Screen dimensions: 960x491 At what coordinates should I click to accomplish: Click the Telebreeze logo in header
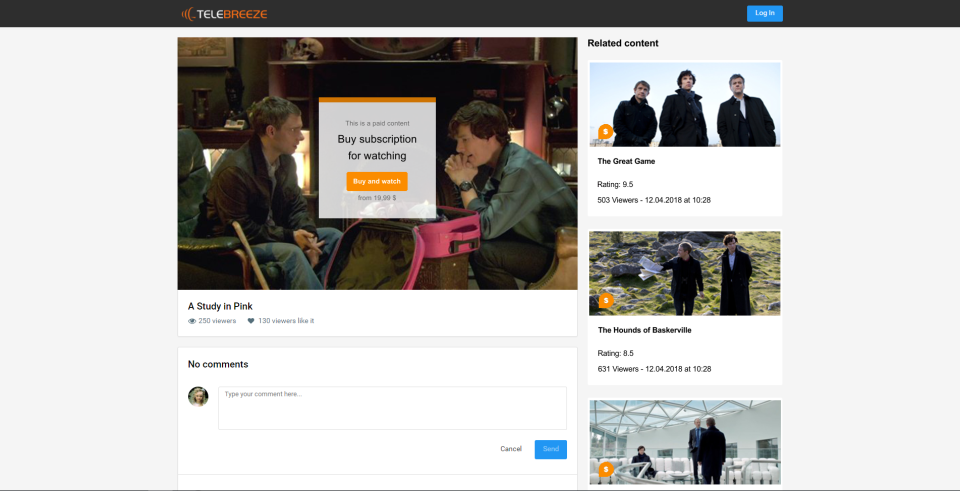224,13
